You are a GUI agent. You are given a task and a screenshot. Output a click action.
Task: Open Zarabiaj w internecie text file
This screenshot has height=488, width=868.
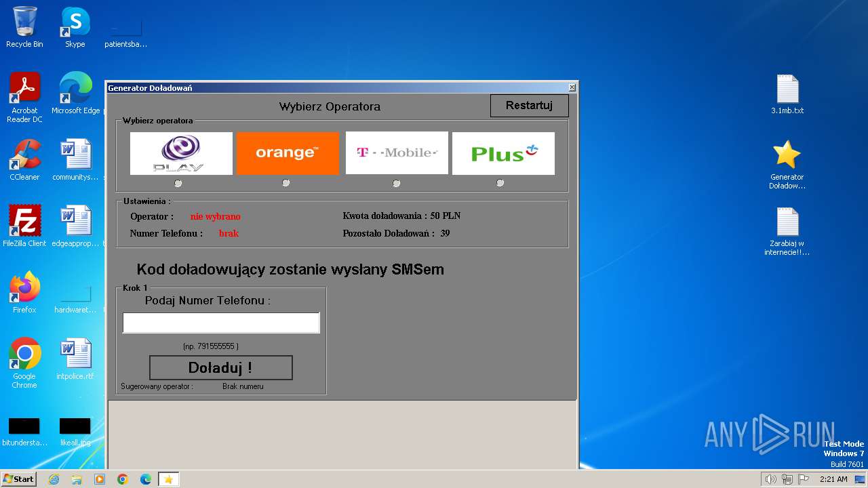click(787, 231)
